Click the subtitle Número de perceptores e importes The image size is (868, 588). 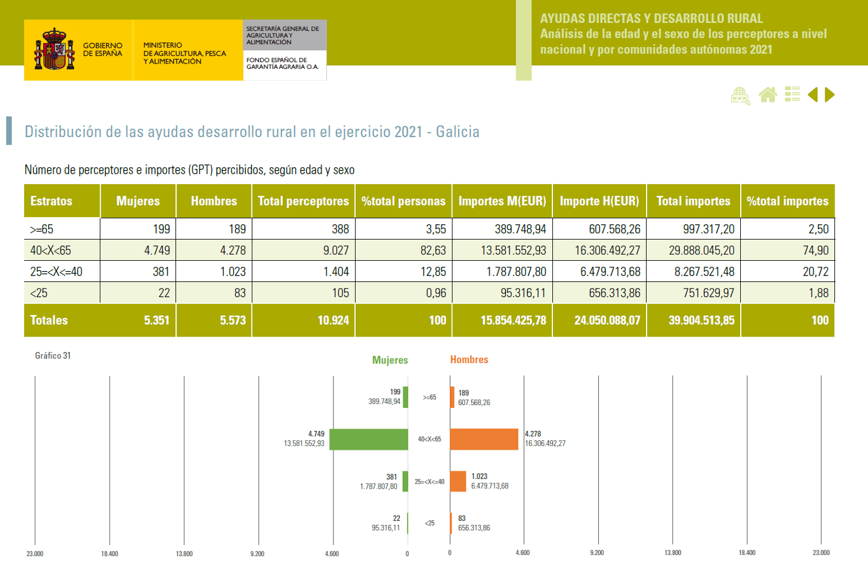(x=190, y=170)
